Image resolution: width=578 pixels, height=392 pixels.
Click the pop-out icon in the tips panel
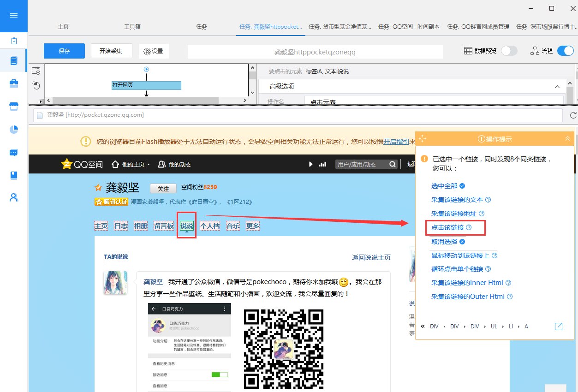559,327
